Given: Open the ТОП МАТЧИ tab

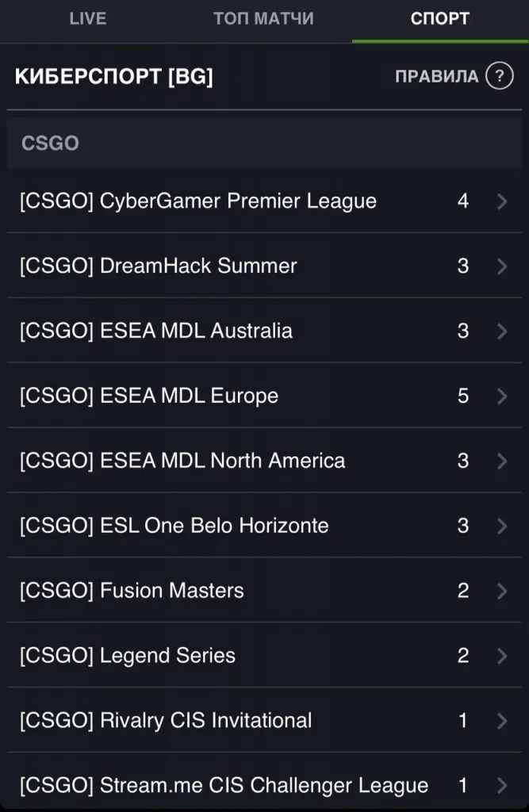Looking at the screenshot, I should [x=263, y=18].
